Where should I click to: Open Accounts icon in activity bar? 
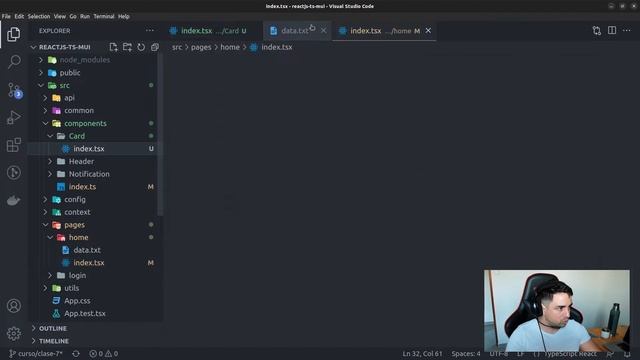13,306
